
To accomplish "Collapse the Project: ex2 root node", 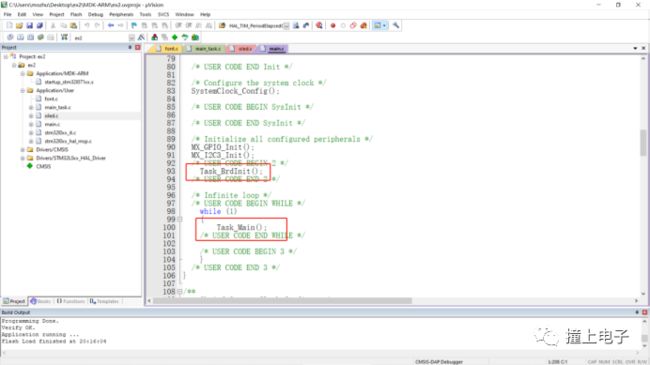I will 6,56.
